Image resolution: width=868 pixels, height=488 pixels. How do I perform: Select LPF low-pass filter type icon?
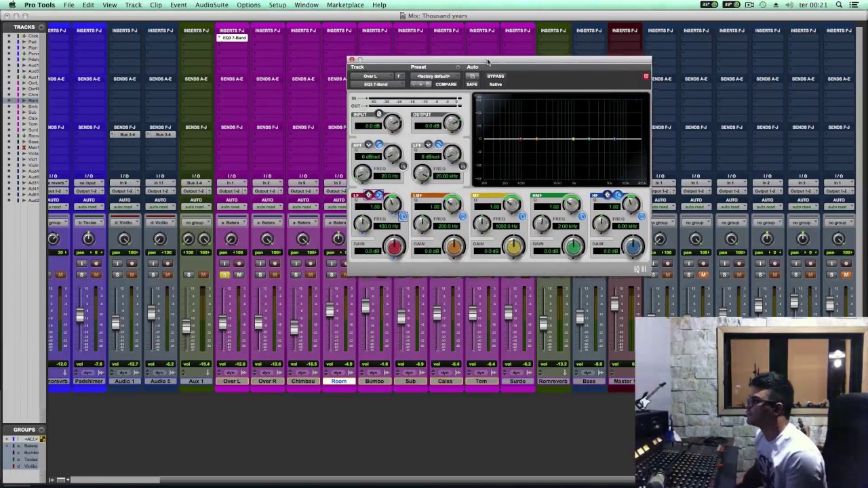[439, 144]
